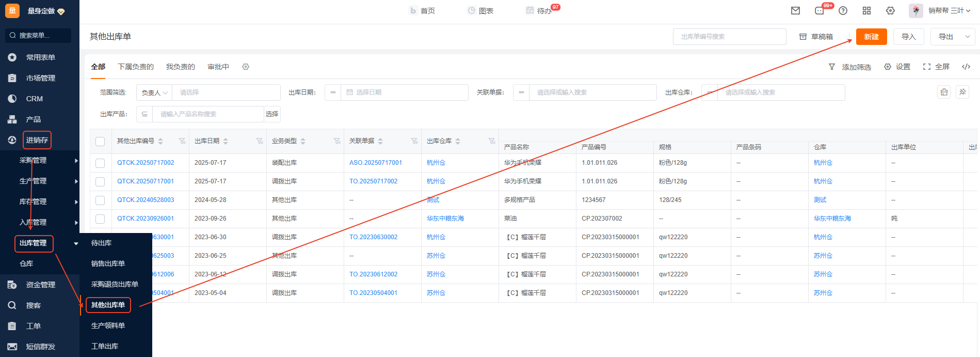Click the tab configuration gear next to 审批中
Image resolution: width=980 pixels, height=357 pixels.
[246, 67]
